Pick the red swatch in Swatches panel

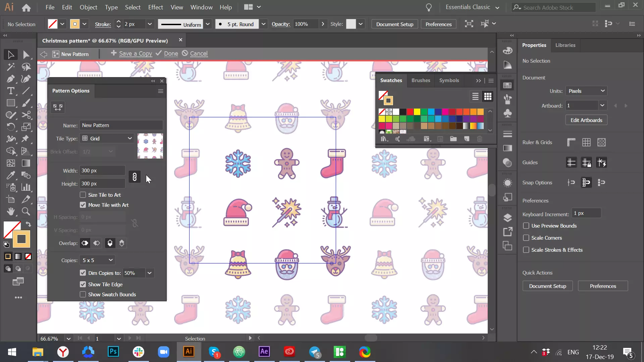coord(410,112)
